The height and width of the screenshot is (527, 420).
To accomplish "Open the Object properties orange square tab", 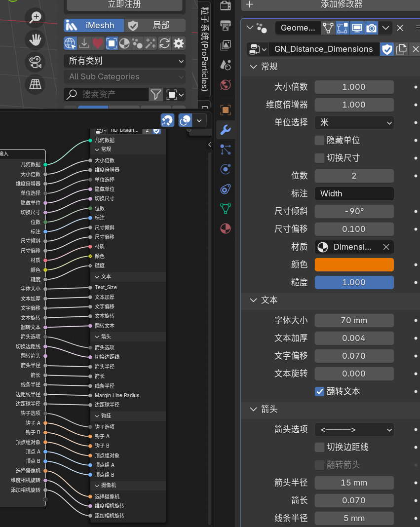I will click(226, 110).
